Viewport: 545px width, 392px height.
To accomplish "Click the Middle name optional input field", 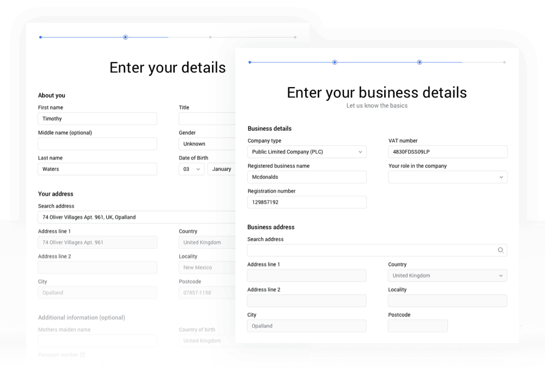I will [x=97, y=144].
